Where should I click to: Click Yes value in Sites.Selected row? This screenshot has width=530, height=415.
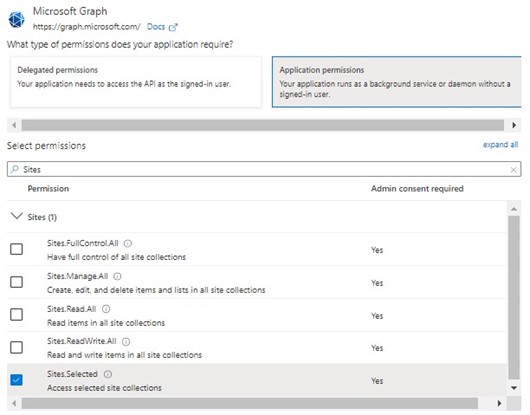click(x=377, y=381)
